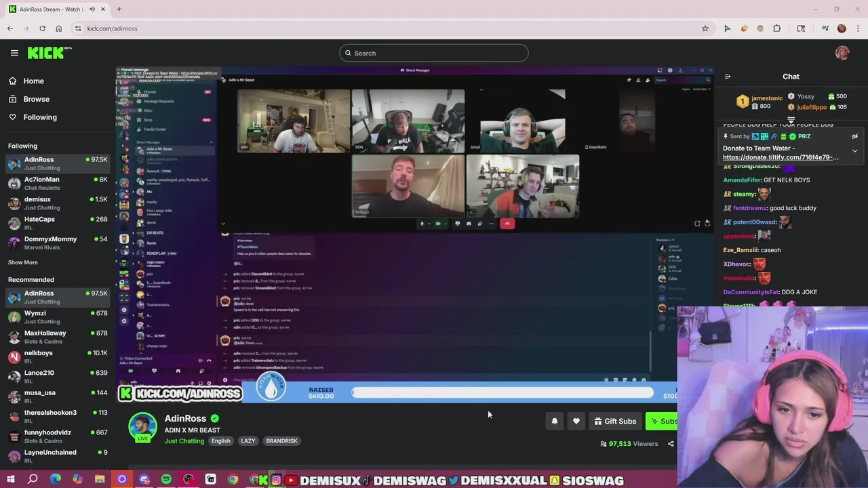
Task: Toggle the notification bell for AdinRoss
Action: [554, 421]
